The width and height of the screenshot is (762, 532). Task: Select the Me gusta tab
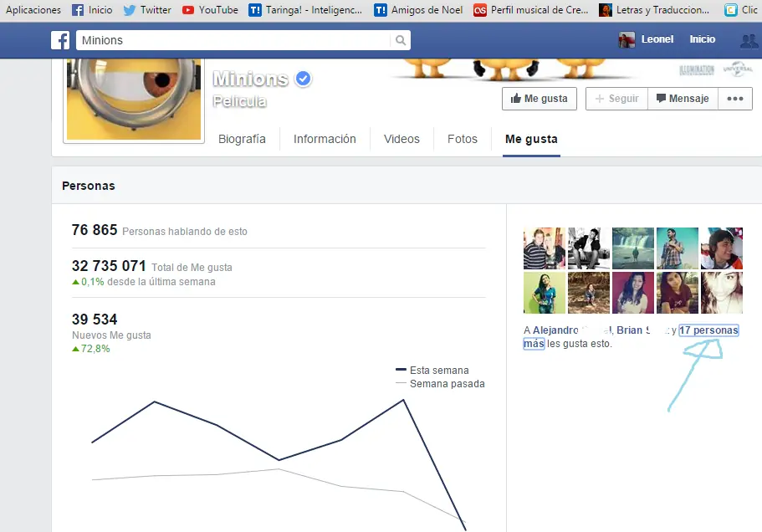pos(531,140)
